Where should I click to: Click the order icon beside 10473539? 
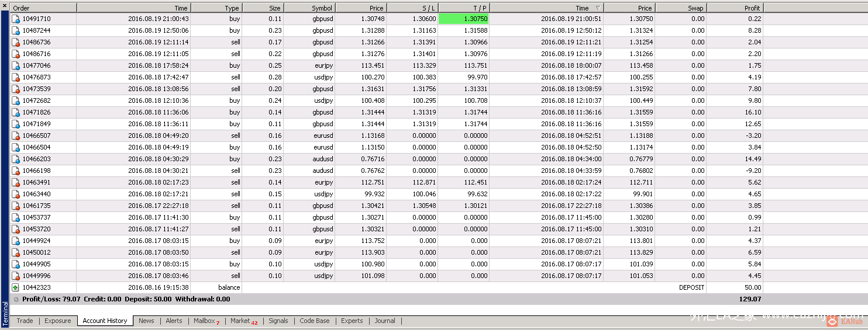[x=16, y=89]
